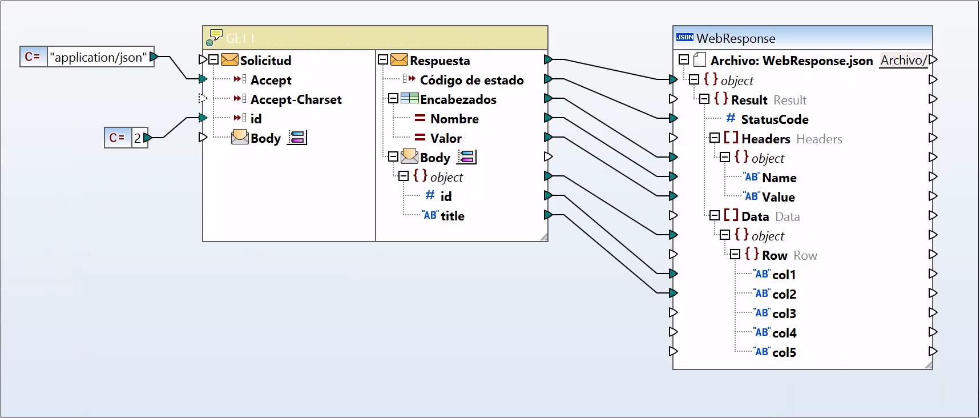Select the "application/json" constant value
Viewport: 980px width, 418px height.
[98, 57]
